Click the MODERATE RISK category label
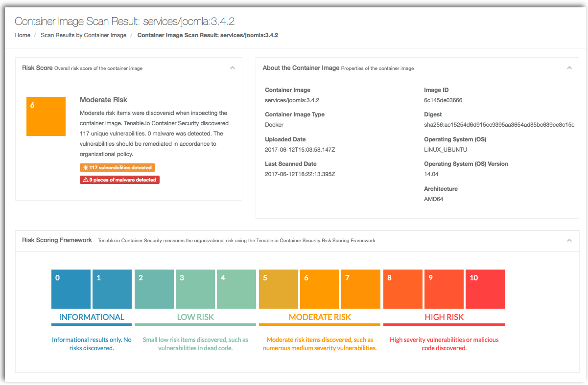 click(320, 317)
